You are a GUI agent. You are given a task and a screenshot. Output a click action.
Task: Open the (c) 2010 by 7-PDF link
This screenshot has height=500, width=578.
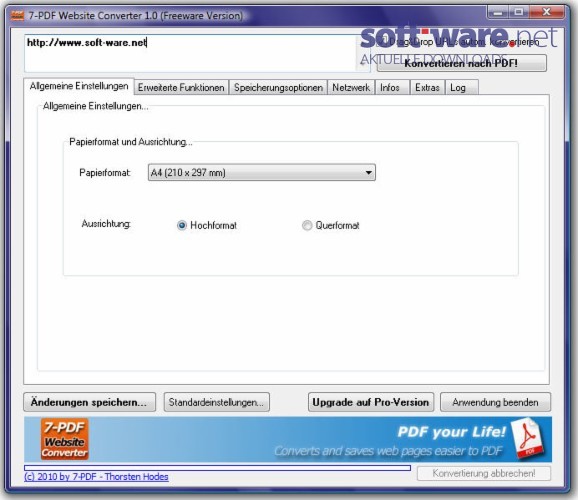96,477
